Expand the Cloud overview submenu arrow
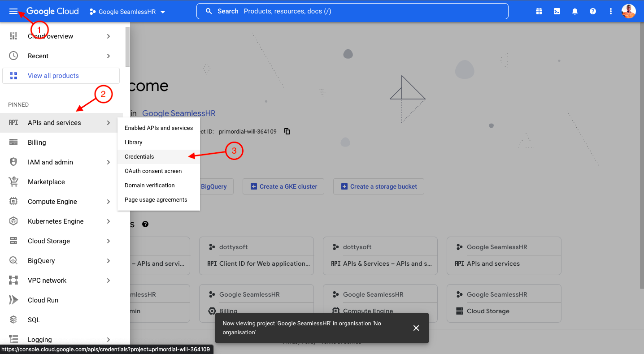This screenshot has height=354, width=644. click(109, 36)
